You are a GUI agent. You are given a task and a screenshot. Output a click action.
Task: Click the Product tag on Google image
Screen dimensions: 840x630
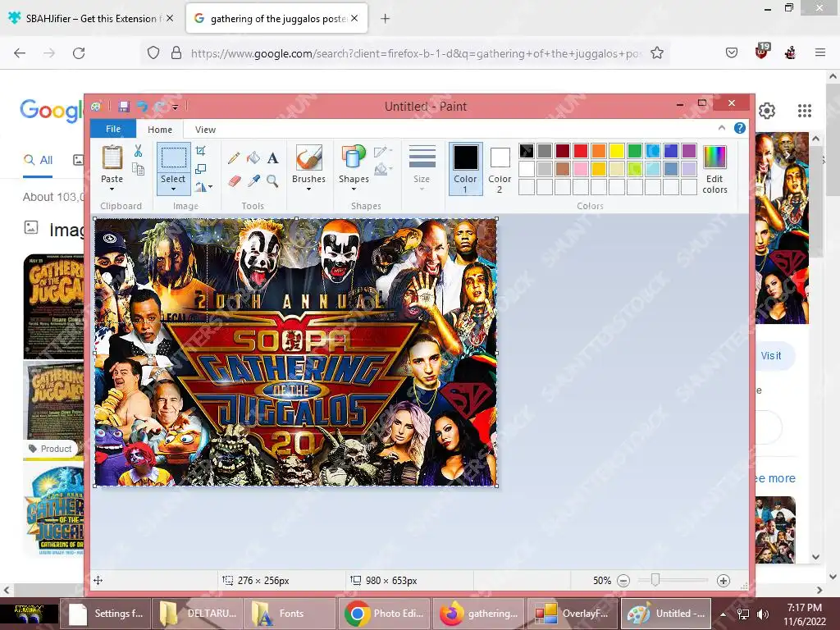[50, 449]
